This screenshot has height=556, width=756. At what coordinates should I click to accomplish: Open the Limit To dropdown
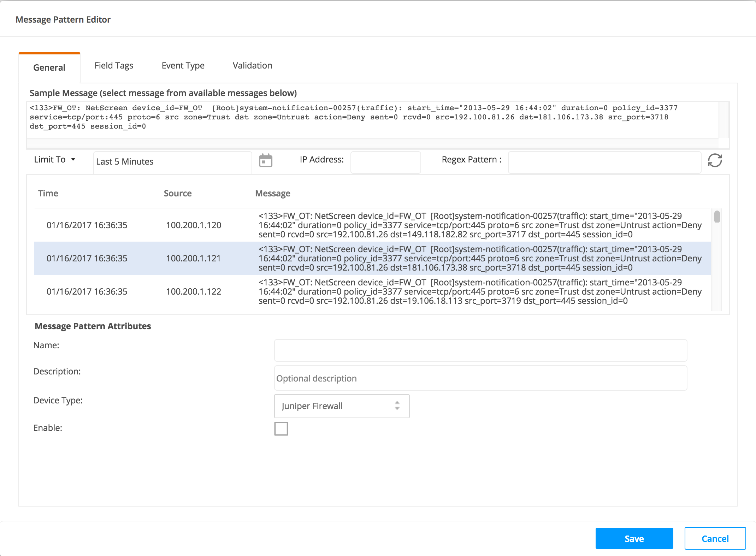[x=55, y=160]
